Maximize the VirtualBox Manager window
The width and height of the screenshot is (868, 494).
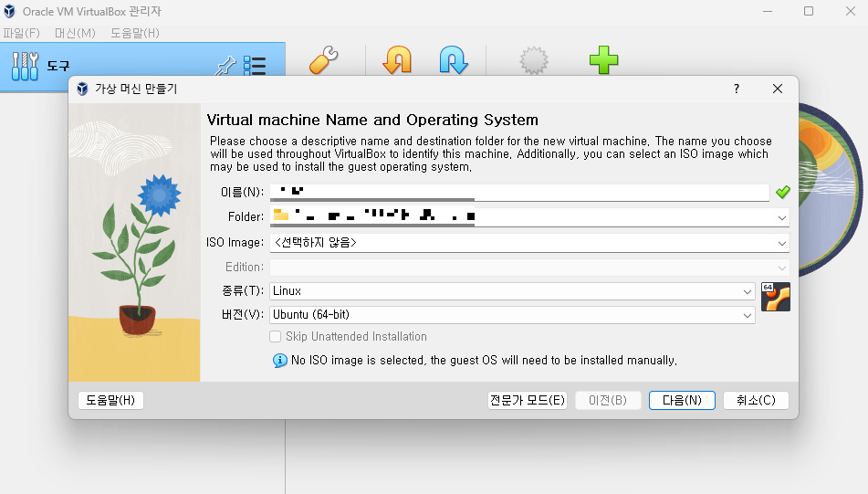(809, 11)
